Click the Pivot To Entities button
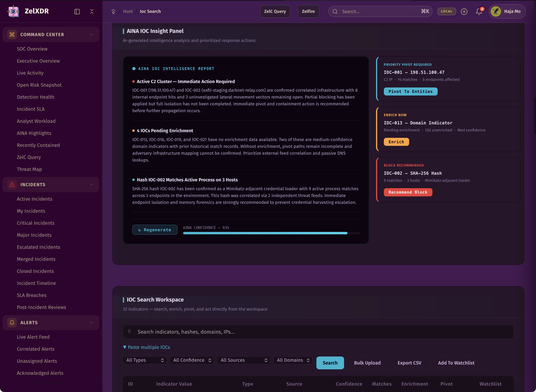This screenshot has height=392, width=536. pos(410,91)
